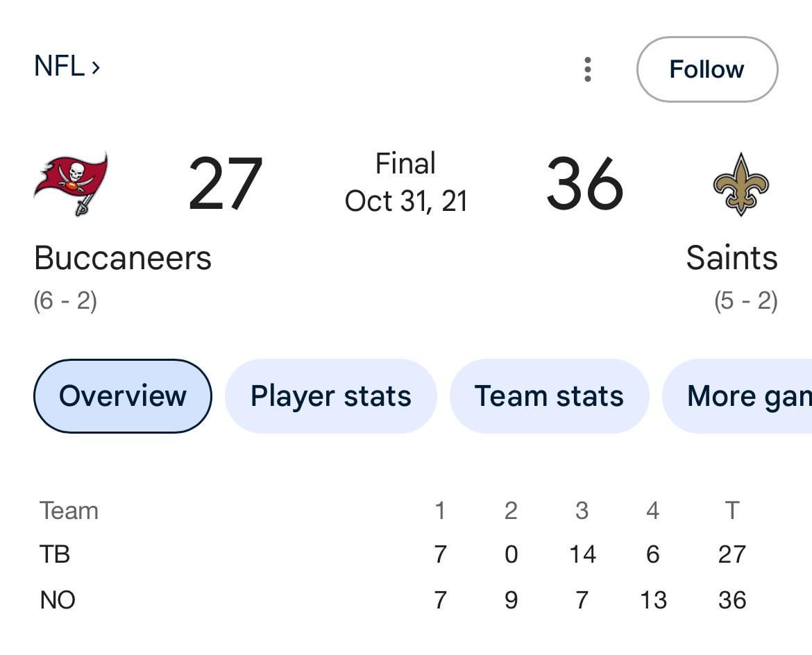Click the Buccaneers 6 - 2 record
This screenshot has height=655, width=812.
(65, 301)
